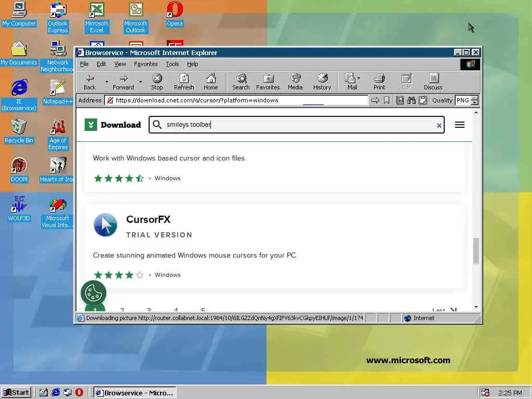Image resolution: width=532 pixels, height=399 pixels.
Task: Go to the Home page
Action: coord(211,82)
